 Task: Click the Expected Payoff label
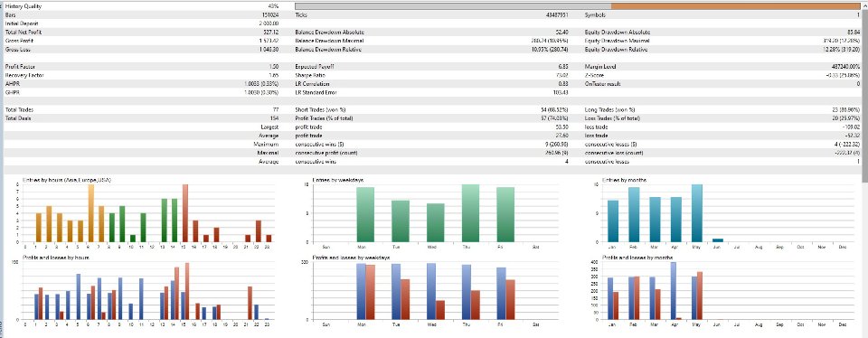315,67
